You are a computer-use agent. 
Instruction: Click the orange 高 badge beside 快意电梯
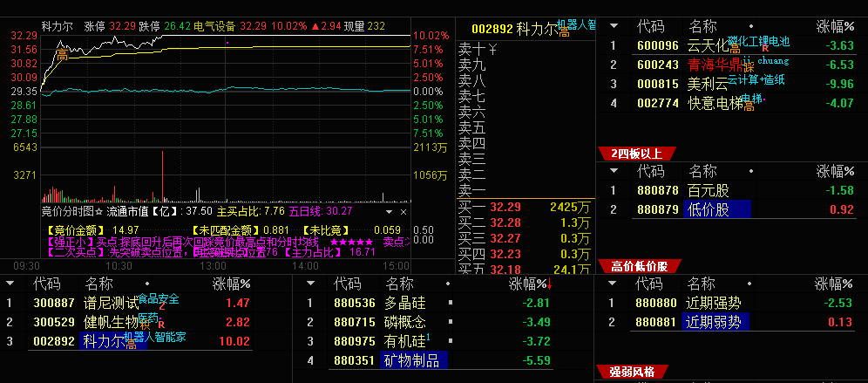coord(749,106)
